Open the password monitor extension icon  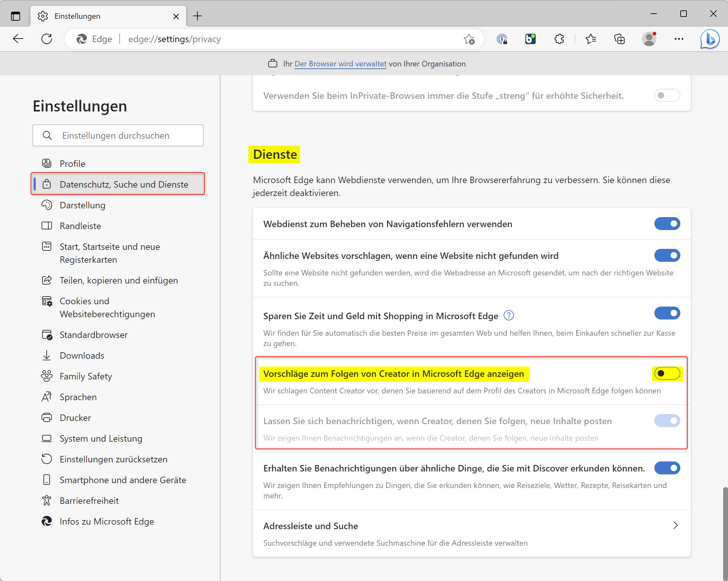502,39
